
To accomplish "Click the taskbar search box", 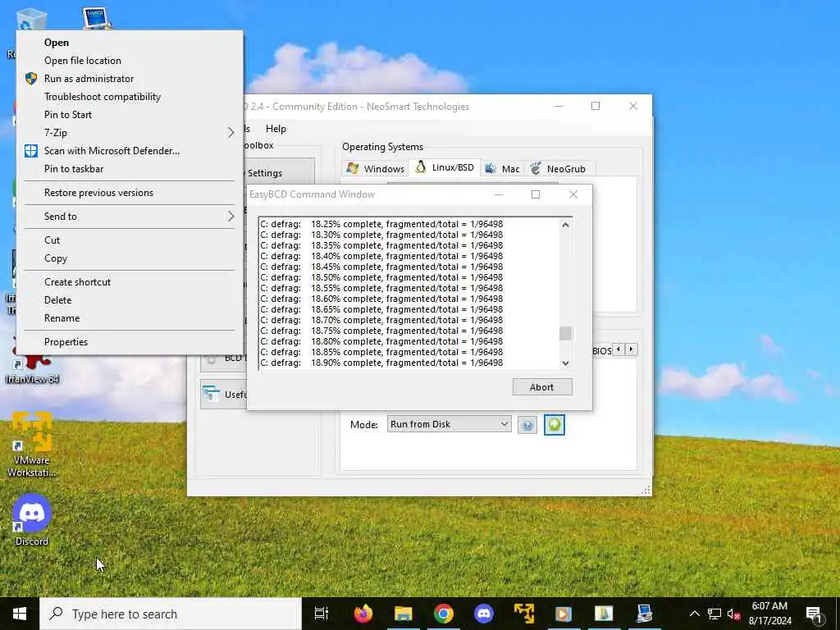I will tap(171, 614).
